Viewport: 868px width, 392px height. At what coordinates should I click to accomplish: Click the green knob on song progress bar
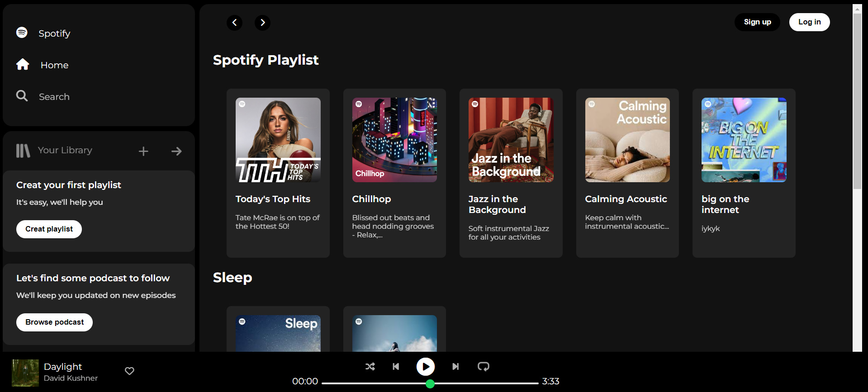click(x=430, y=383)
